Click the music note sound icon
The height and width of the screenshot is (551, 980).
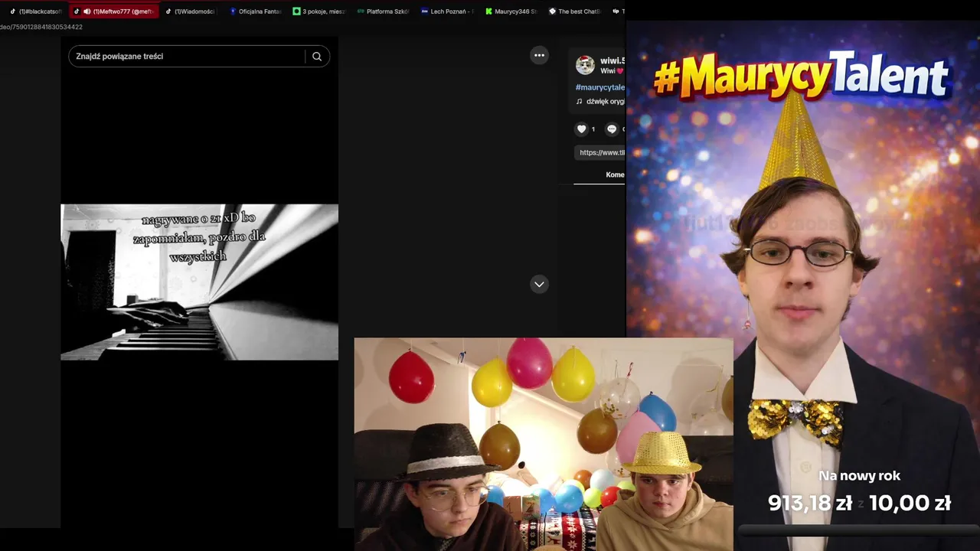pyautogui.click(x=579, y=101)
